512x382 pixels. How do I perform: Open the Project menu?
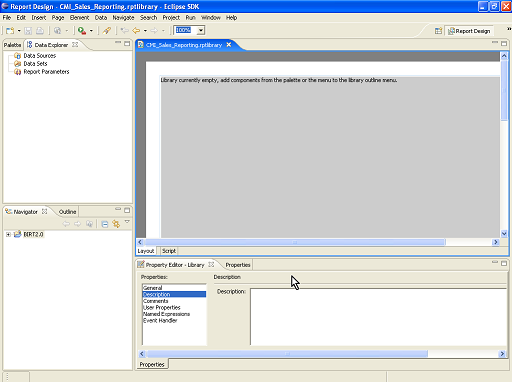[x=171, y=18]
